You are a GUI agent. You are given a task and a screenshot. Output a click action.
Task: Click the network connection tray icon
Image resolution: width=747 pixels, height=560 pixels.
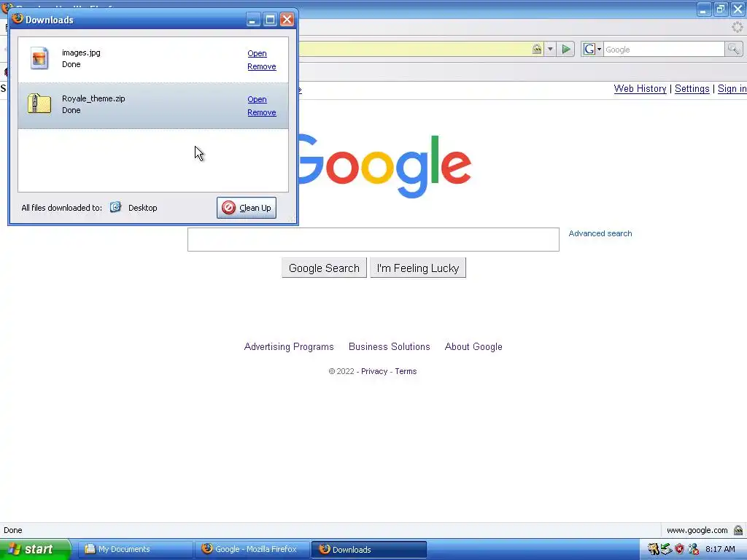click(x=694, y=549)
